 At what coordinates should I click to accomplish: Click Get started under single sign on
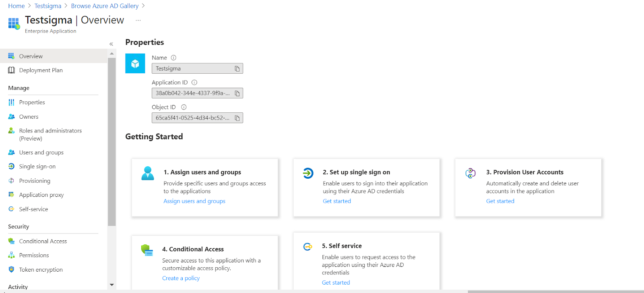coord(337,201)
